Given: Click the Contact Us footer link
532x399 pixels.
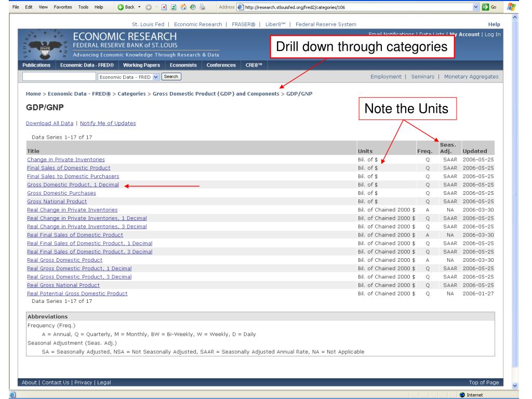Looking at the screenshot, I should pos(55,382).
